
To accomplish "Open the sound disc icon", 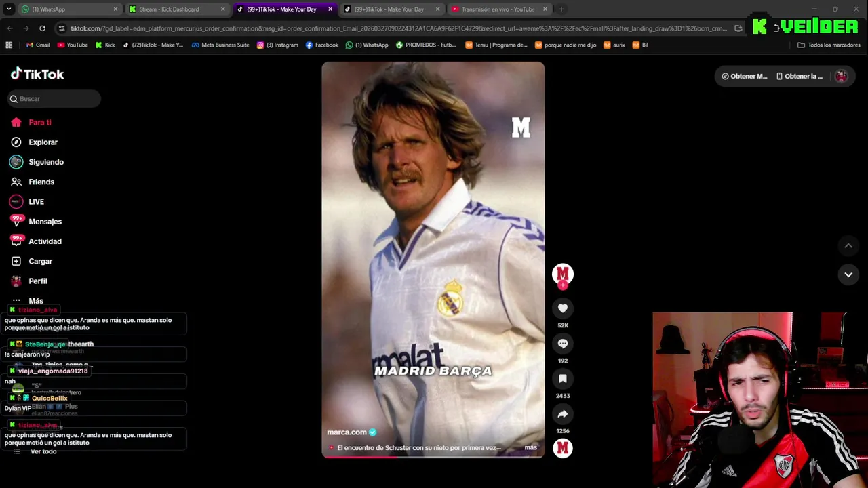I will pyautogui.click(x=563, y=448).
